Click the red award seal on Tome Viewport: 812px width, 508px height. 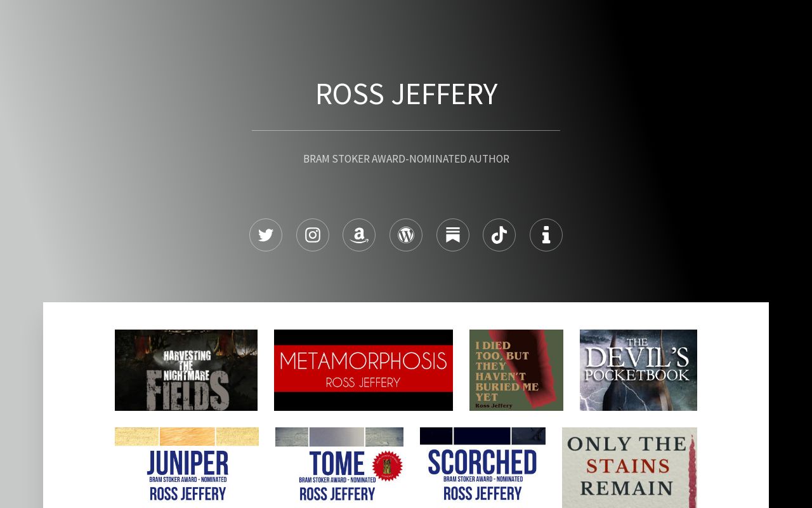click(x=387, y=466)
